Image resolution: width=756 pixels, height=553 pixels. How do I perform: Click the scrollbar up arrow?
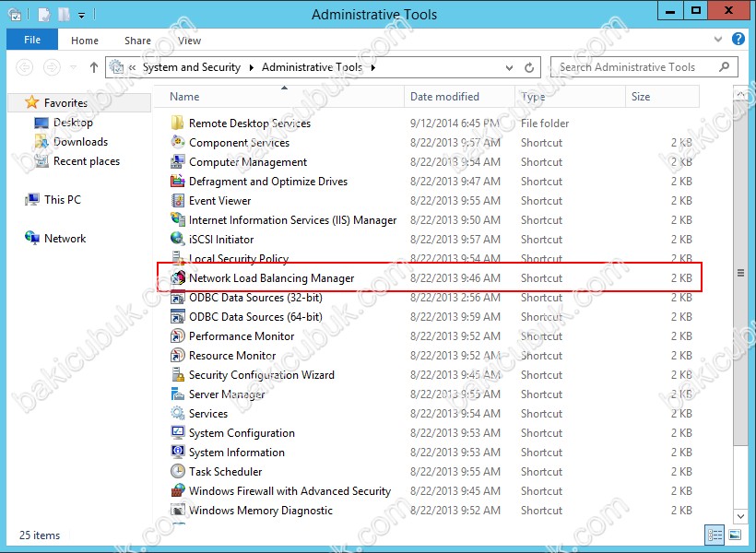pos(740,95)
